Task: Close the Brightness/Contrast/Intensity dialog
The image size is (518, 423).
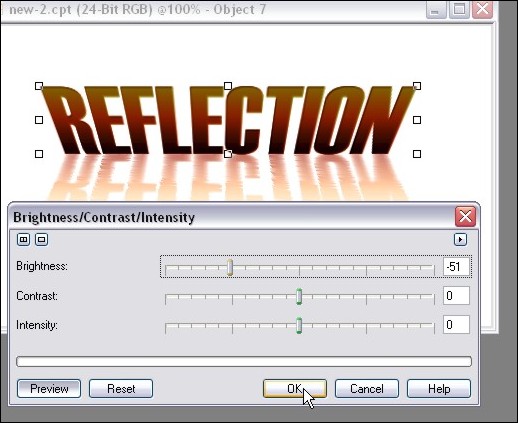Action: coord(465,217)
